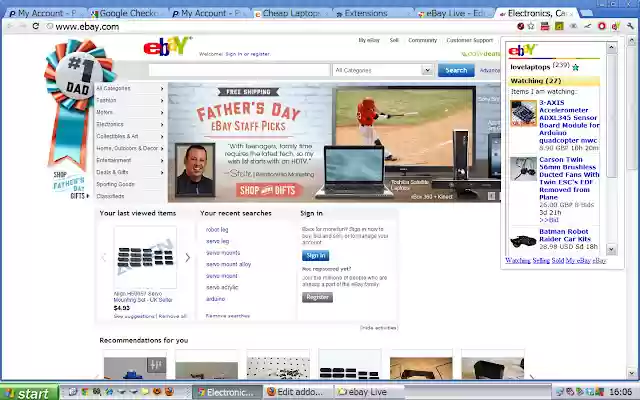Screen dimensions: 640x400
Task: Open the first My Account tab
Action: 45,13
